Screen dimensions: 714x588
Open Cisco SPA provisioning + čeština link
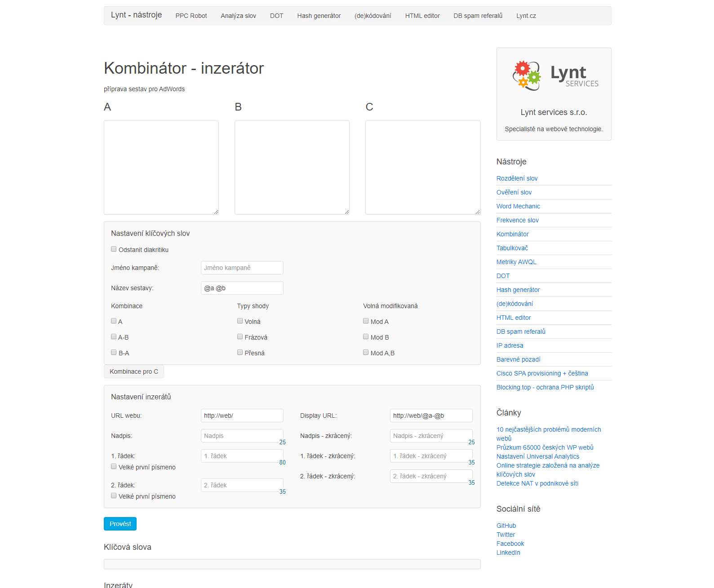(542, 373)
